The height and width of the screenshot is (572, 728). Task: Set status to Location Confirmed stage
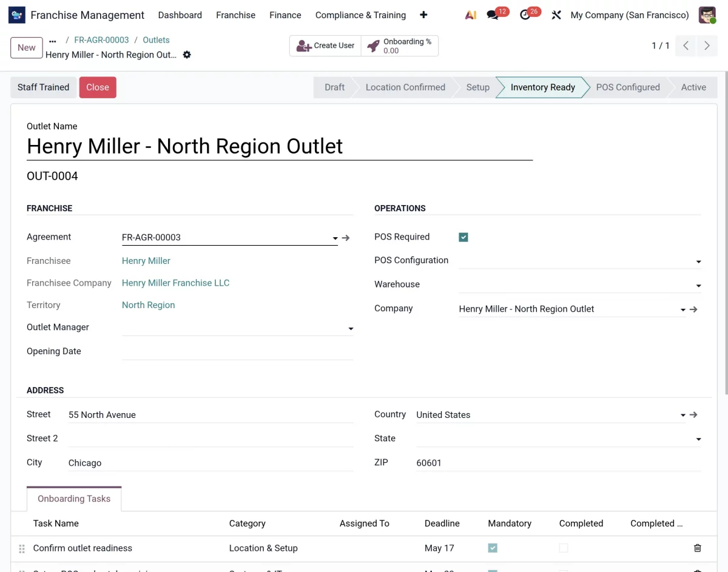tap(405, 87)
